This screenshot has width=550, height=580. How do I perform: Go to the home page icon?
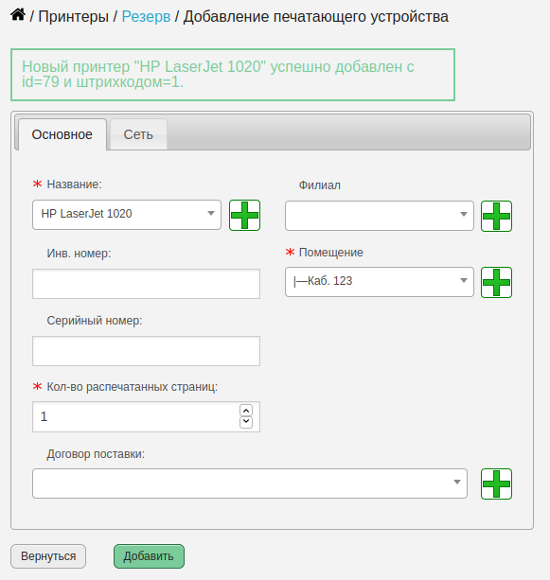coord(18,15)
